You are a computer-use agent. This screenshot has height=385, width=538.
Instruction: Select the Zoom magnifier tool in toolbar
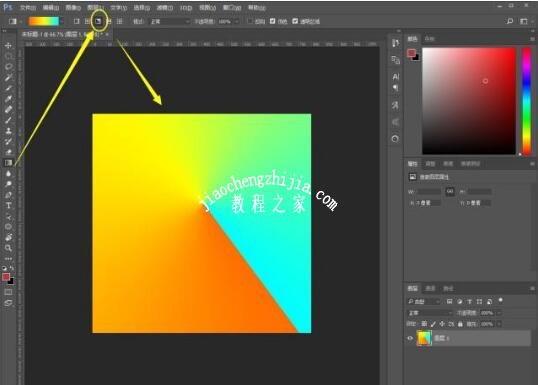[x=8, y=248]
